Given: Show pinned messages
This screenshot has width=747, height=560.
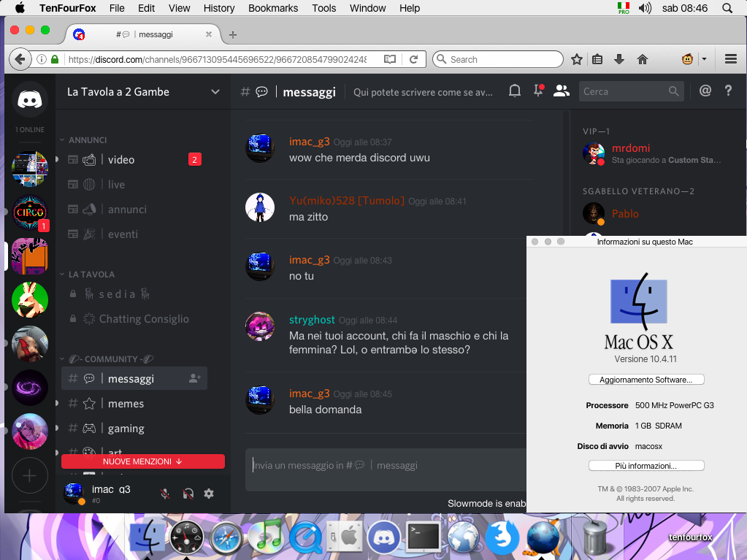Looking at the screenshot, I should click(x=538, y=91).
